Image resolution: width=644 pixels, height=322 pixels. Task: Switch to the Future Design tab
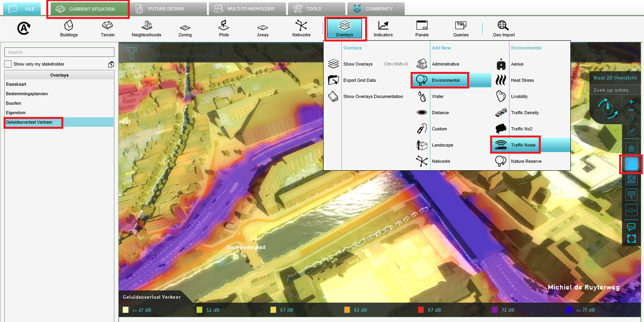[166, 9]
